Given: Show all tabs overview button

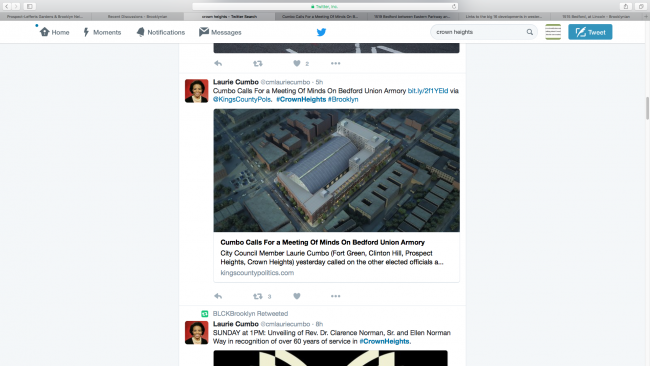Looking at the screenshot, I should point(641,6).
